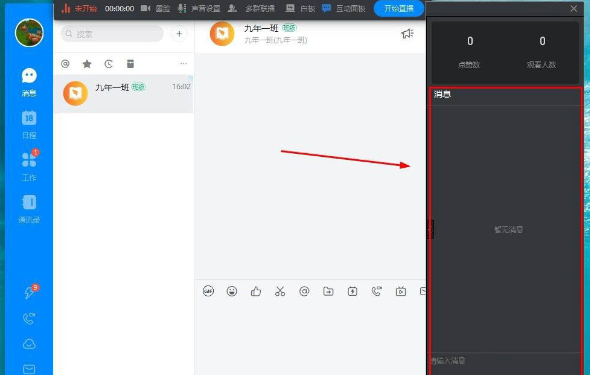This screenshot has width=590, height=375.
Task: Click the 观看人数 viewers counter
Action: (x=541, y=52)
